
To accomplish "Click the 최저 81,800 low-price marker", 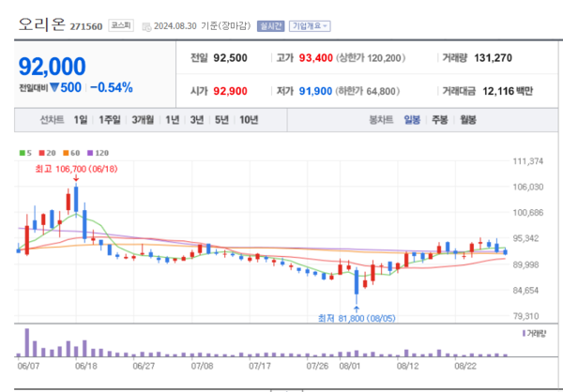I will 352,319.
